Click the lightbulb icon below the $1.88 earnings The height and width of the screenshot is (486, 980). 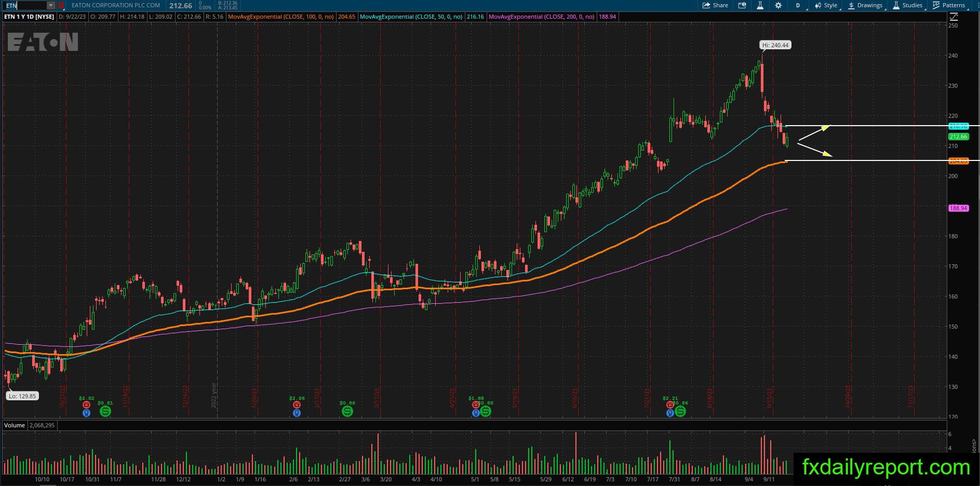(x=476, y=413)
